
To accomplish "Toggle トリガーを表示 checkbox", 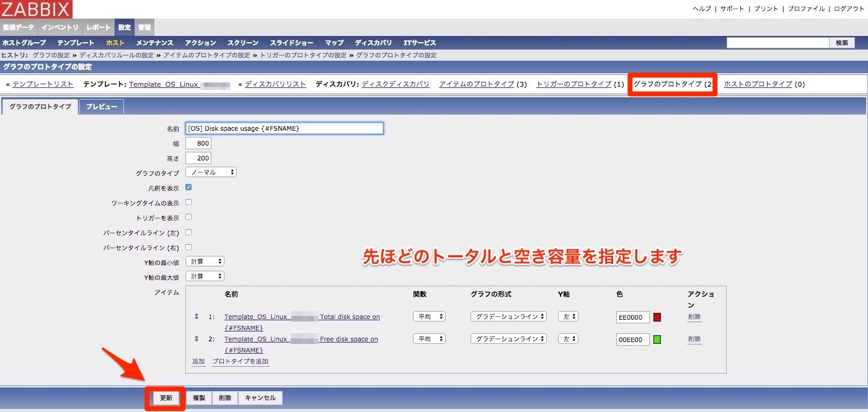I will [188, 217].
